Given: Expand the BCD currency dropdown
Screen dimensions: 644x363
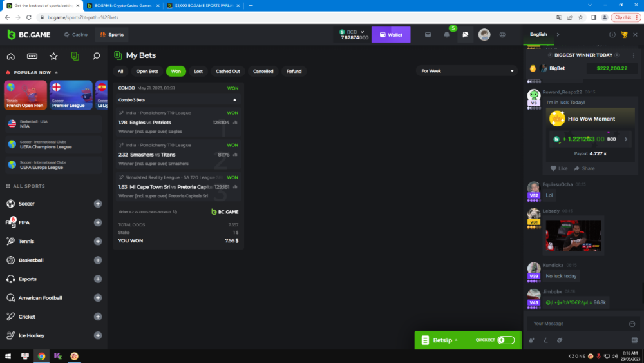Looking at the screenshot, I should pyautogui.click(x=363, y=32).
